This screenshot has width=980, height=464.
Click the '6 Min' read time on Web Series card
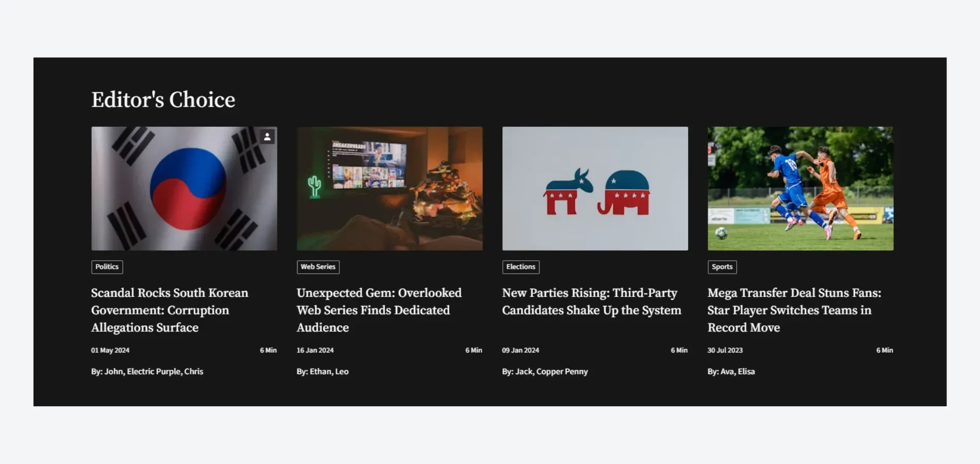click(473, 351)
